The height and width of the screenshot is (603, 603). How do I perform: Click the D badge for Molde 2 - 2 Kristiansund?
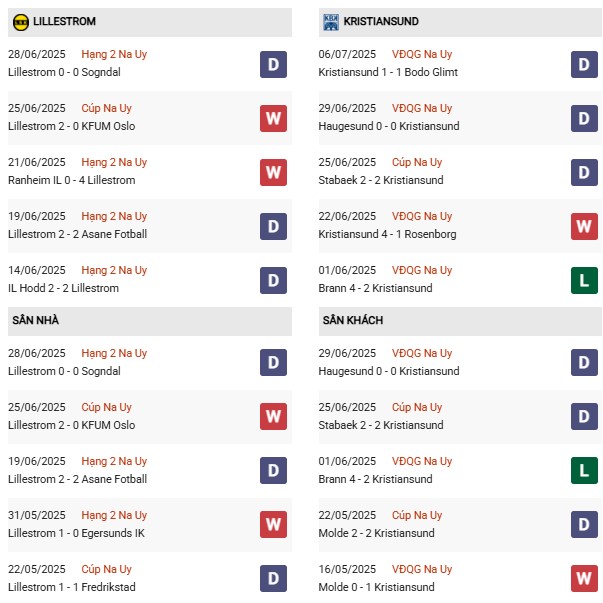[x=584, y=523]
